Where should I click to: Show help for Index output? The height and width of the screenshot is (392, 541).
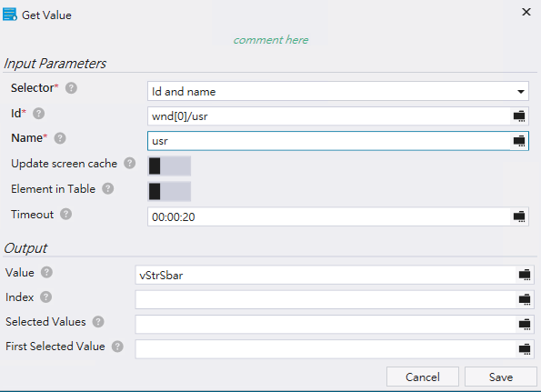point(45,297)
